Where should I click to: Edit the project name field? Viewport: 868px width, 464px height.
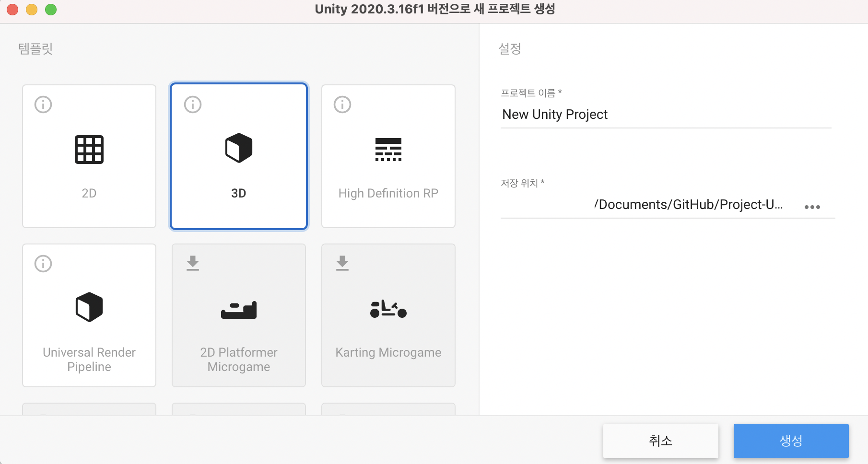[666, 115]
